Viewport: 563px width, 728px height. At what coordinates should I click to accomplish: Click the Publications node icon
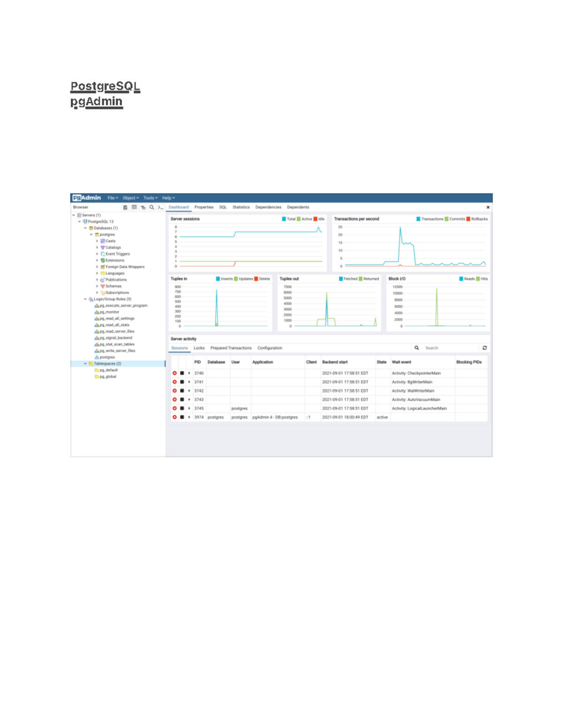coord(103,280)
